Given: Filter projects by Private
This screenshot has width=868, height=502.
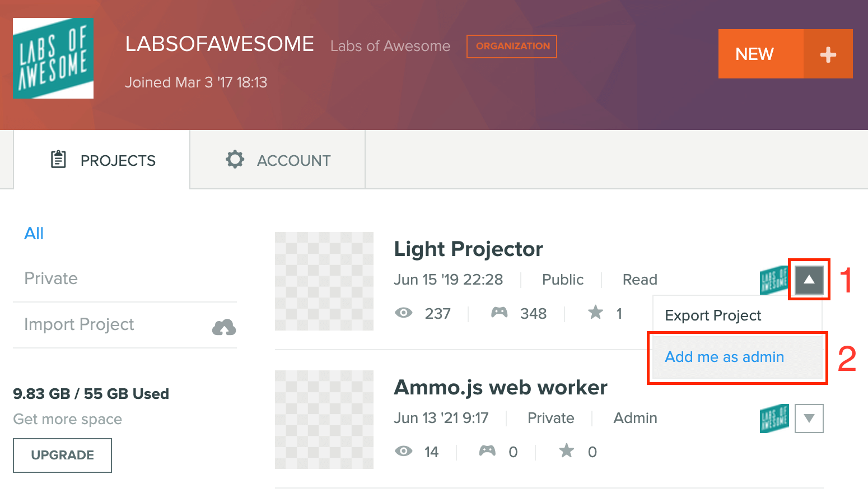Looking at the screenshot, I should [x=51, y=278].
